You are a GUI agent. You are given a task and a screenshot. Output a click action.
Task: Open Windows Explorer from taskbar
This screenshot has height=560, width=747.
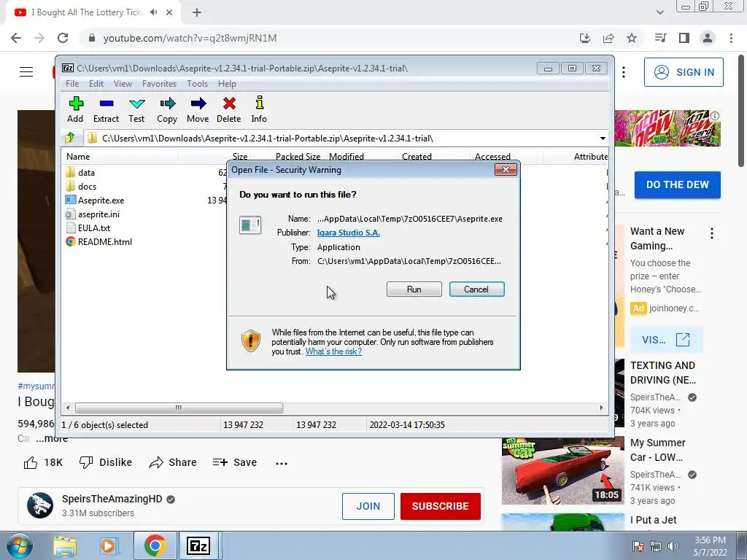tap(65, 545)
